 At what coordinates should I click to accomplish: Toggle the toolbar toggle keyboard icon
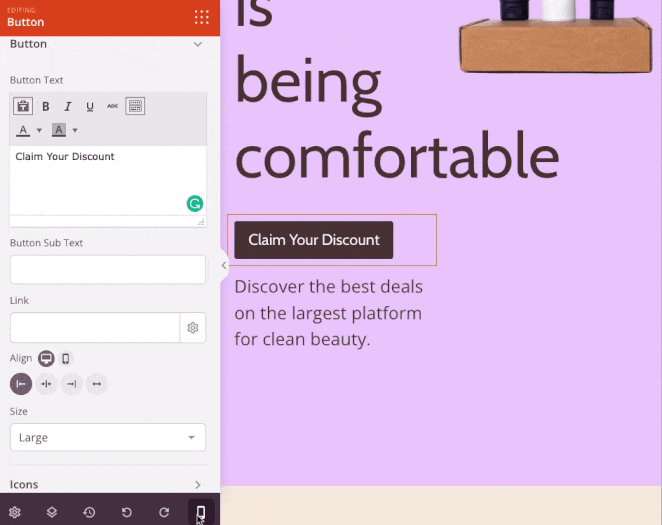click(x=135, y=106)
